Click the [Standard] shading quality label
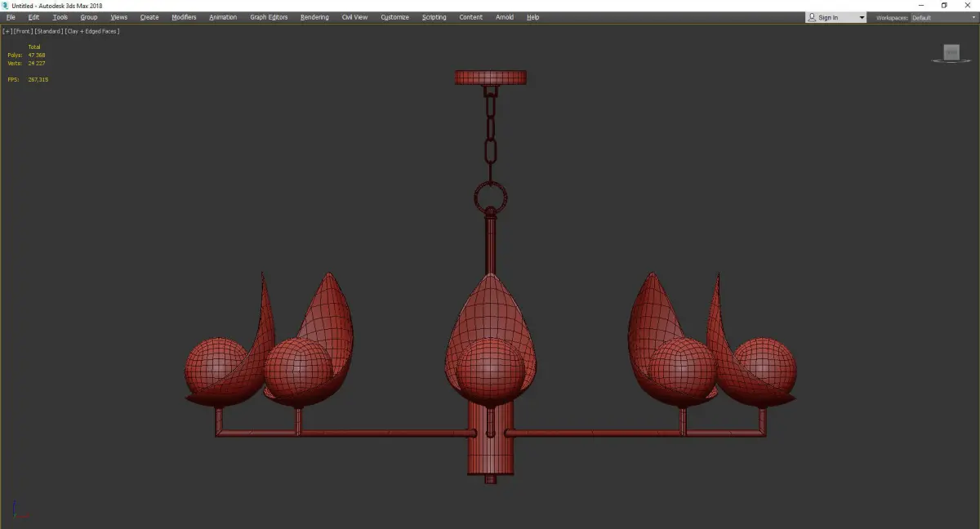 (x=49, y=31)
